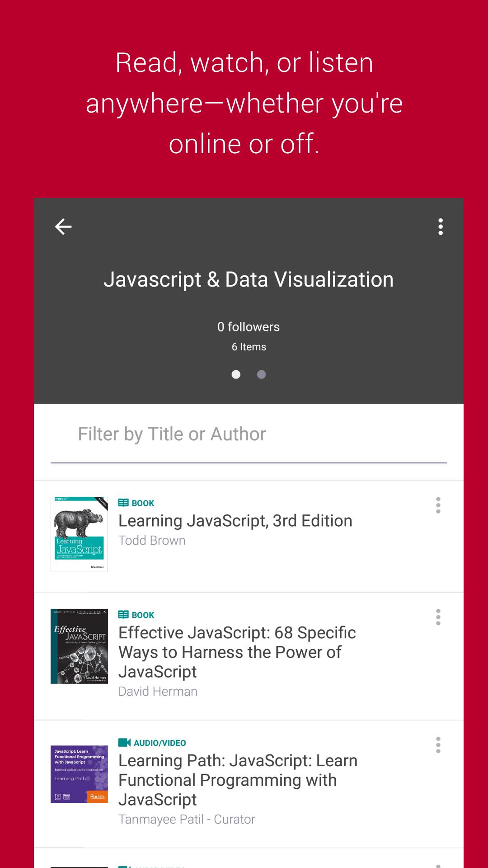Open options menu for Effective JavaScript book

pos(438,617)
